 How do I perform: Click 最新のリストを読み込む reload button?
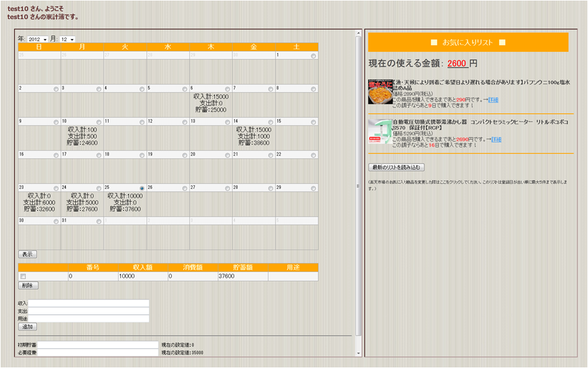[x=396, y=167]
